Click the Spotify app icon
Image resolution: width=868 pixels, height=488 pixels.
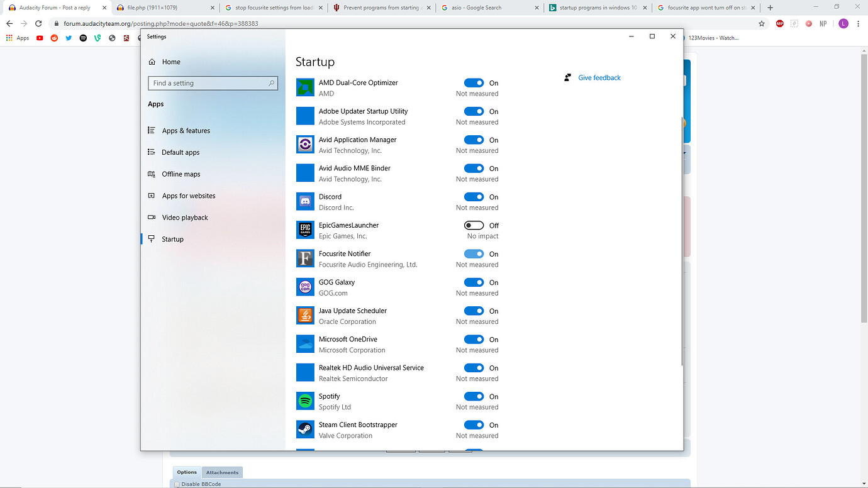click(x=305, y=401)
